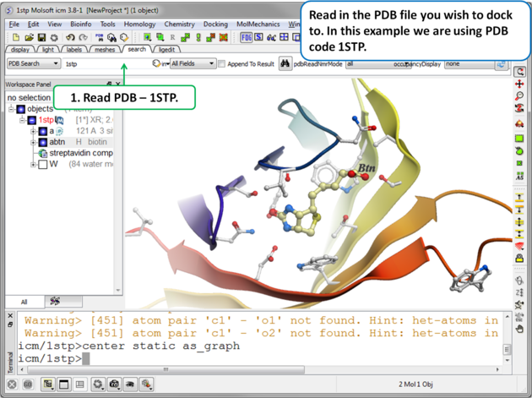
Task: Click the open folder icon in toolbar
Action: (x=29, y=37)
